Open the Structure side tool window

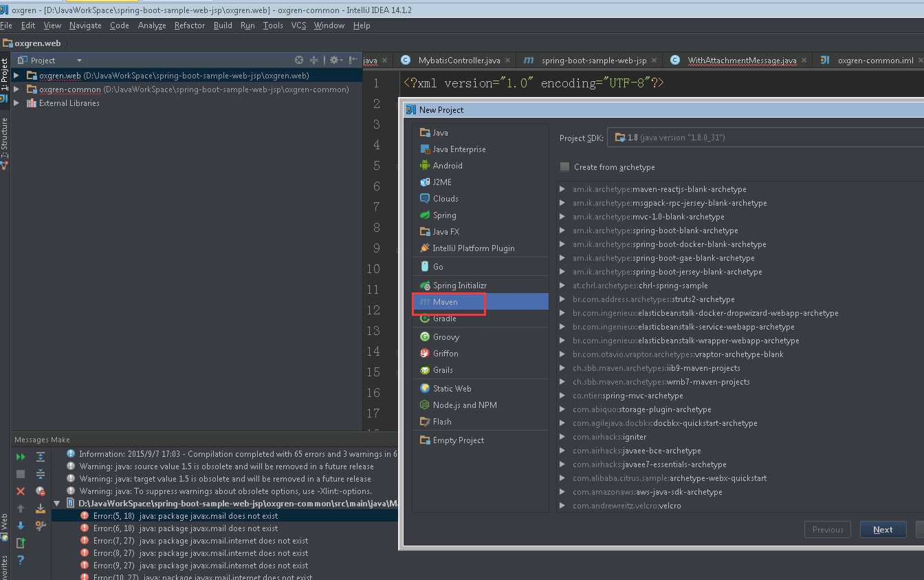5,144
